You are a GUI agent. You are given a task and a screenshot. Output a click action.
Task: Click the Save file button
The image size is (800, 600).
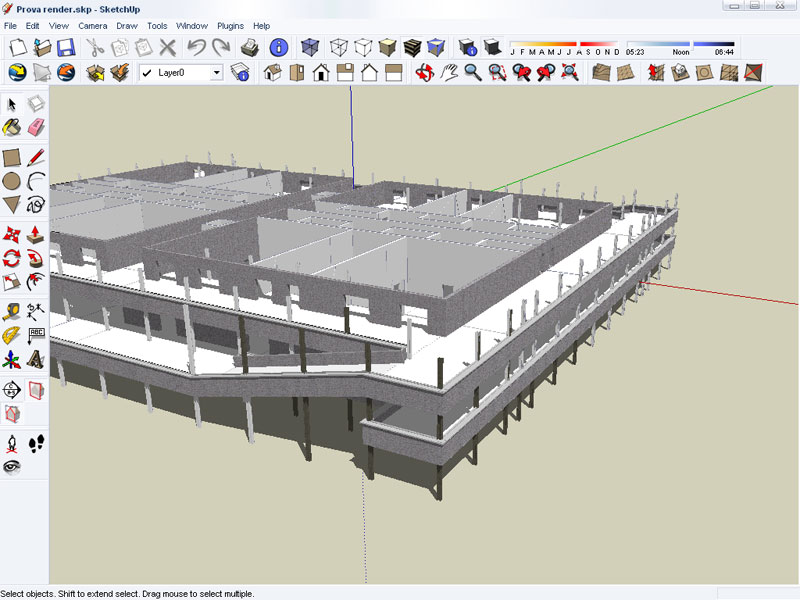[66, 47]
